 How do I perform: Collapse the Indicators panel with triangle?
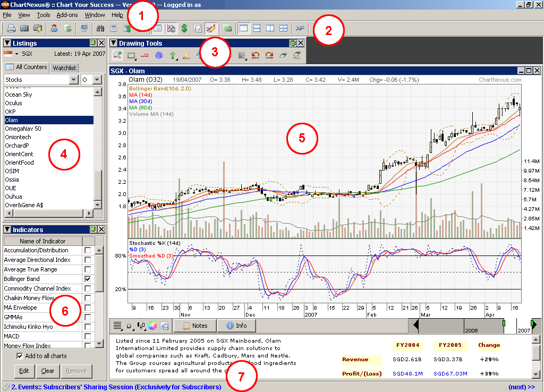coord(7,229)
